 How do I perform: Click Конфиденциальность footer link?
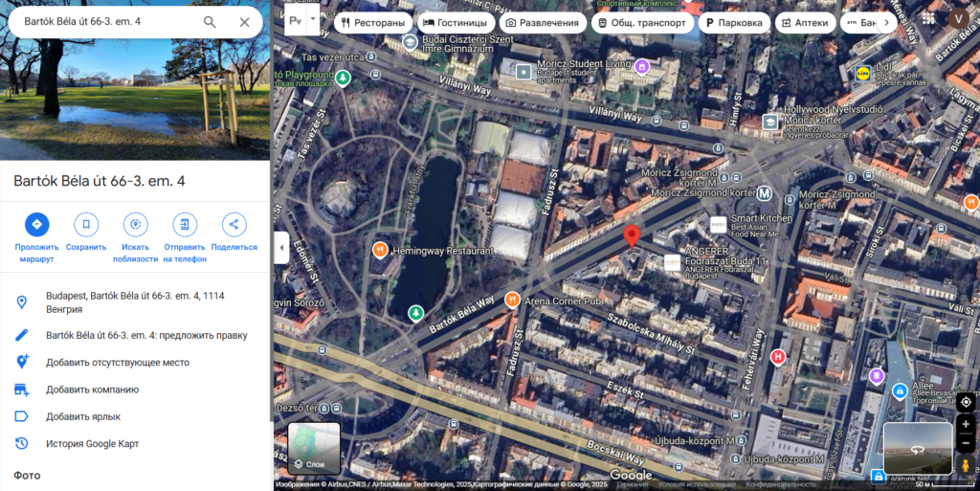[781, 484]
